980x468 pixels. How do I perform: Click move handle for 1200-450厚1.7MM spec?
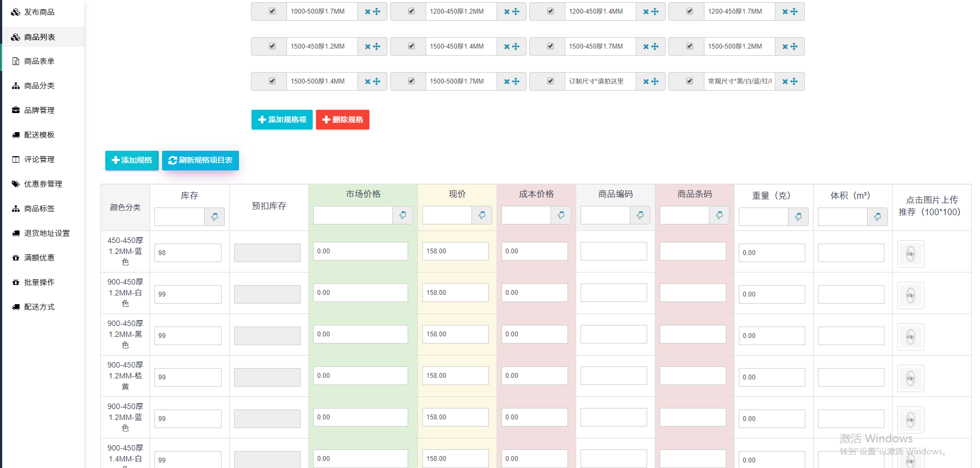click(x=794, y=11)
